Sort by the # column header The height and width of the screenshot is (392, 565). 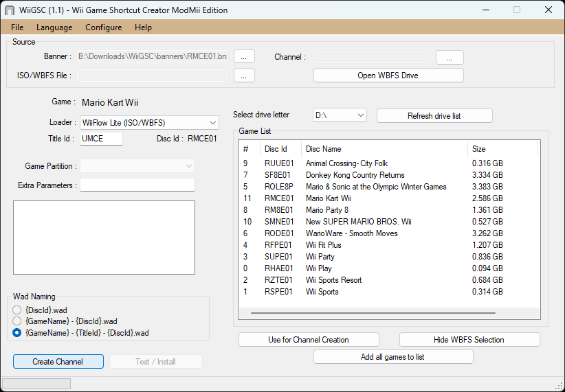(250, 149)
